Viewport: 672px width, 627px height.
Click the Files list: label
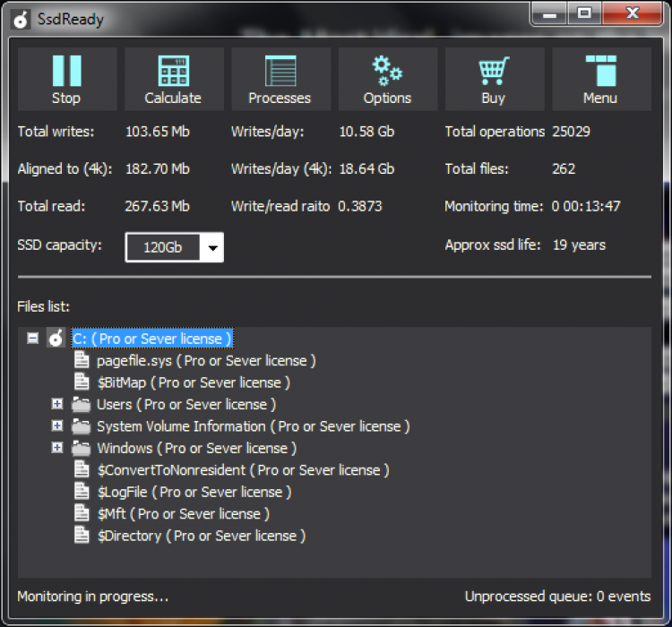coord(43,306)
